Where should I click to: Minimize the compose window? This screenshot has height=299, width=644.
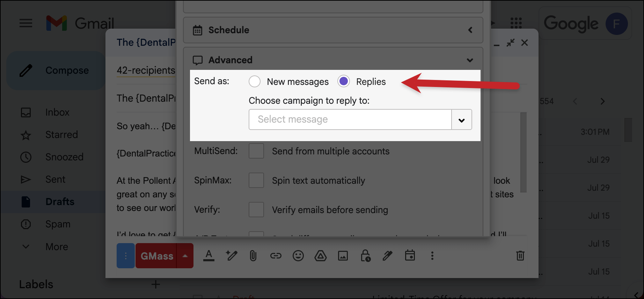[x=497, y=45]
